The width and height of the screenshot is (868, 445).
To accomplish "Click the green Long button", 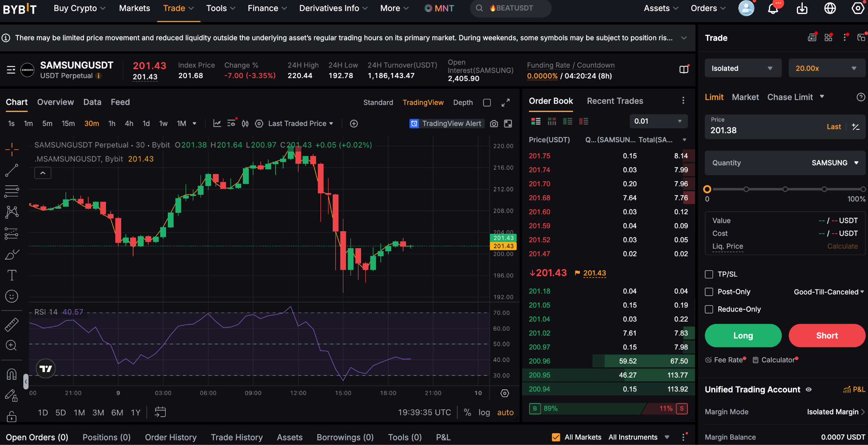I will 743,336.
